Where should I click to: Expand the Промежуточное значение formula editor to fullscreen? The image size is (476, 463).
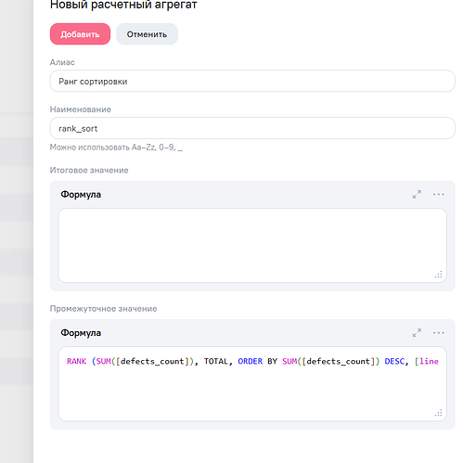tap(417, 333)
